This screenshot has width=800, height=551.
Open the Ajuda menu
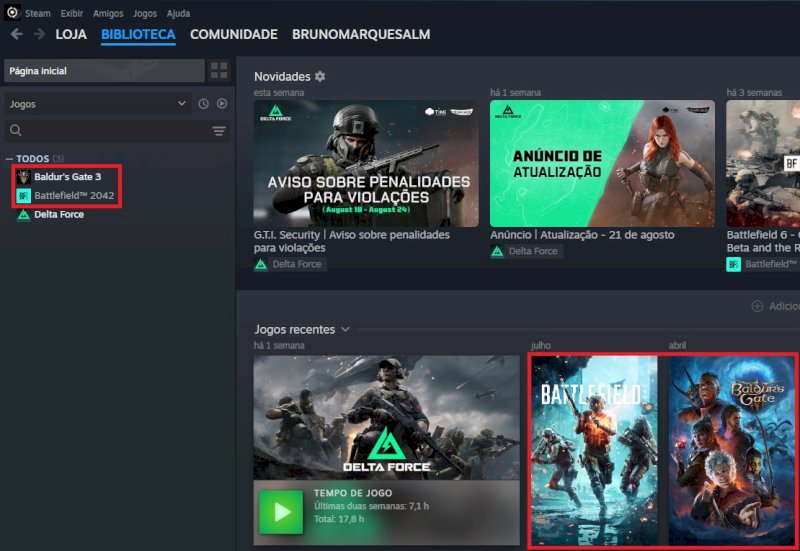pyautogui.click(x=178, y=13)
